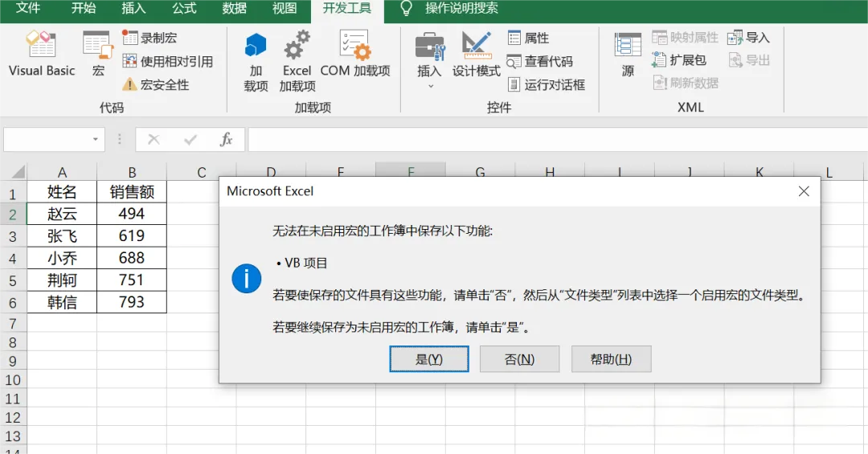Click 映射属性 map properties
The height and width of the screenshot is (454, 868).
click(x=686, y=38)
